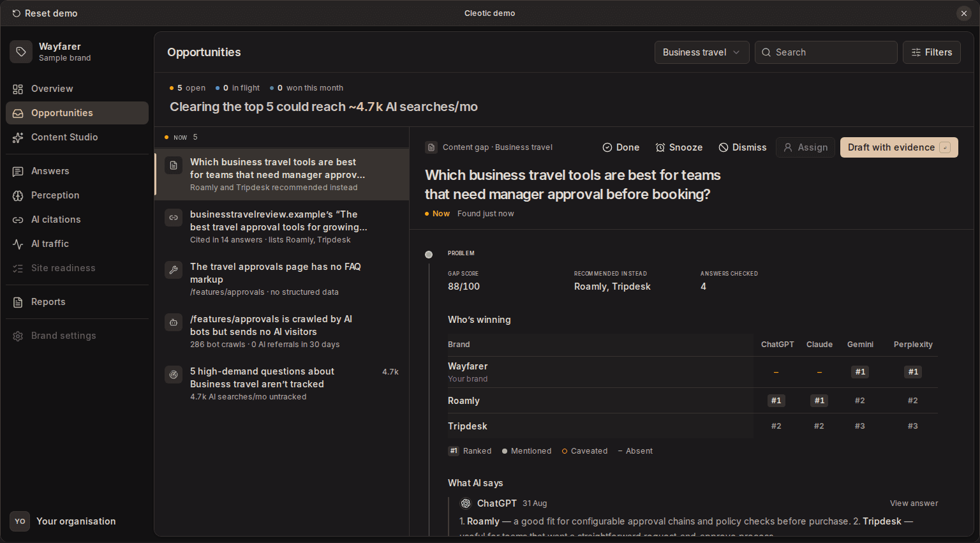Click the ChatGPT logo icon in What AI says
This screenshot has height=543, width=980.
[466, 503]
